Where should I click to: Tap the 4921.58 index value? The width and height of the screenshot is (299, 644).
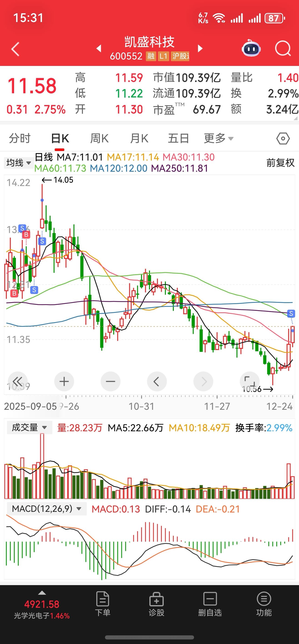[42, 604]
